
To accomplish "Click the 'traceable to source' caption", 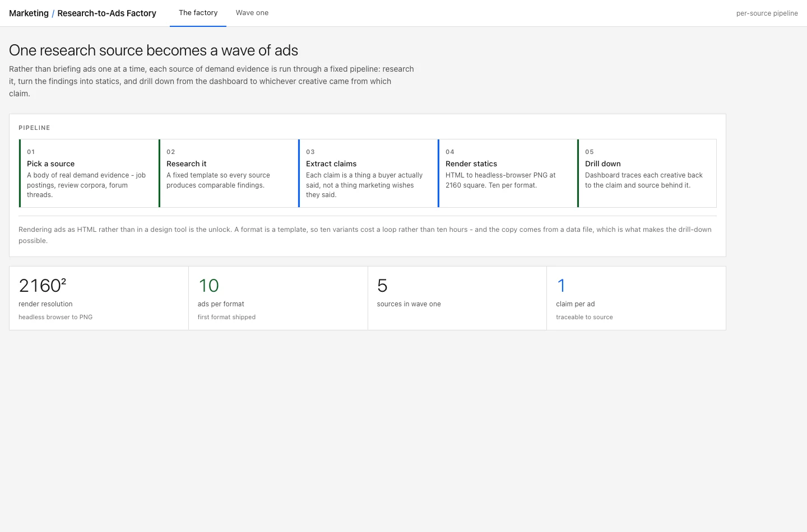I will [585, 317].
